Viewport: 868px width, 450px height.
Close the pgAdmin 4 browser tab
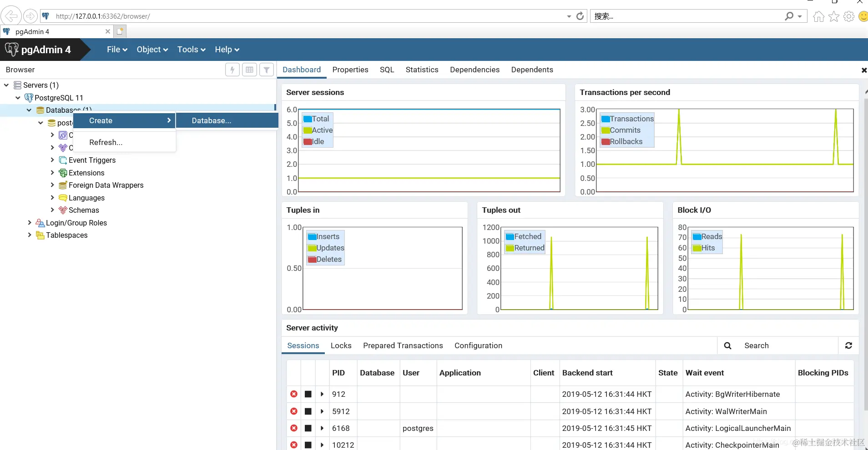108,31
